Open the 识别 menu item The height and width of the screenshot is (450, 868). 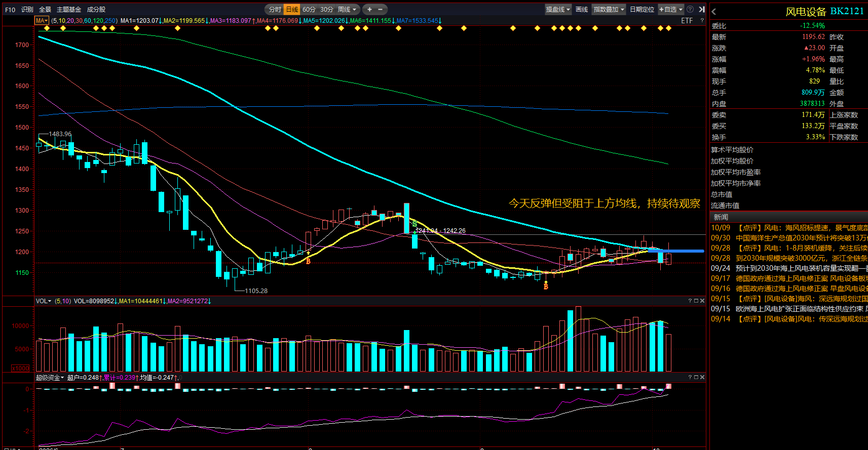coord(27,9)
